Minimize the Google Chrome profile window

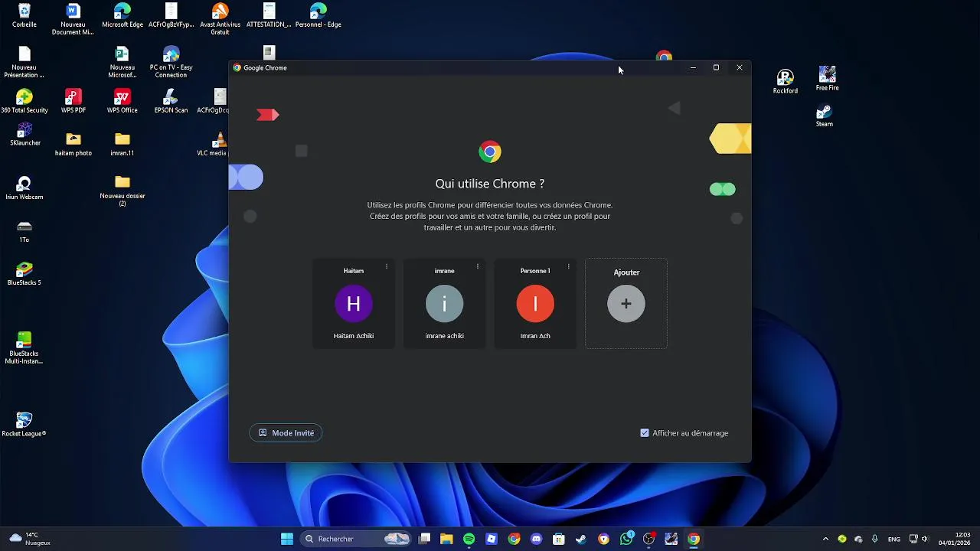[x=693, y=67]
